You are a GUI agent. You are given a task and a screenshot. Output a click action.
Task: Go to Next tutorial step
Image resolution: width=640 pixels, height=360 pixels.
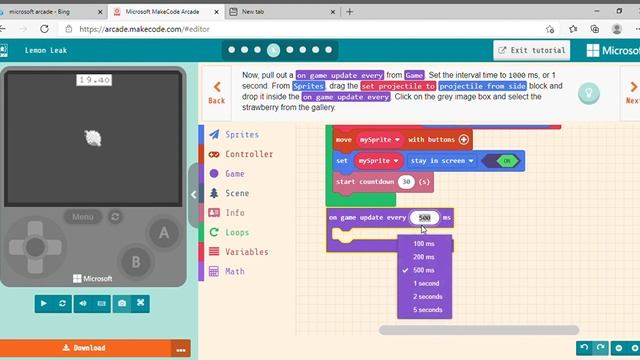[632, 93]
